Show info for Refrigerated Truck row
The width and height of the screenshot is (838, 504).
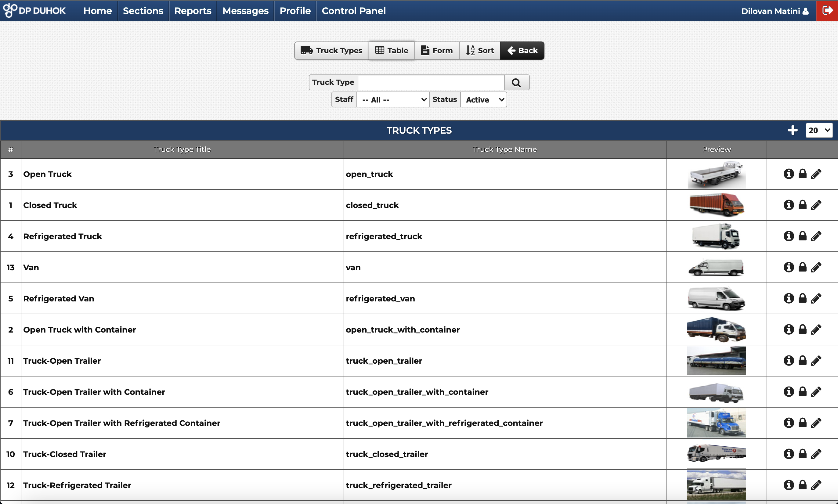(x=788, y=236)
